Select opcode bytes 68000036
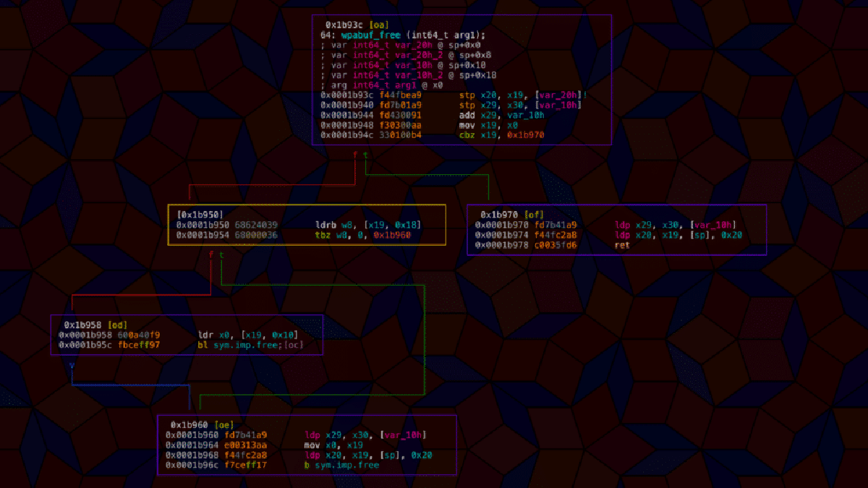Screen dimensions: 868x488 [256, 235]
